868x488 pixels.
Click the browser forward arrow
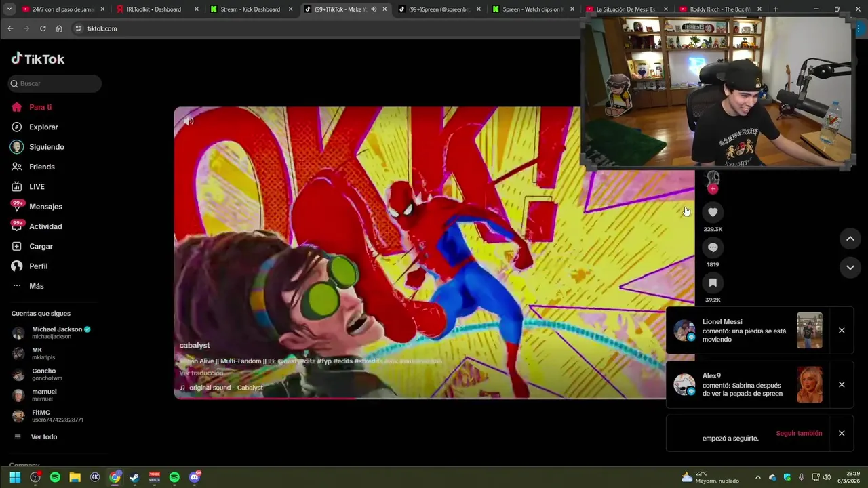26,28
